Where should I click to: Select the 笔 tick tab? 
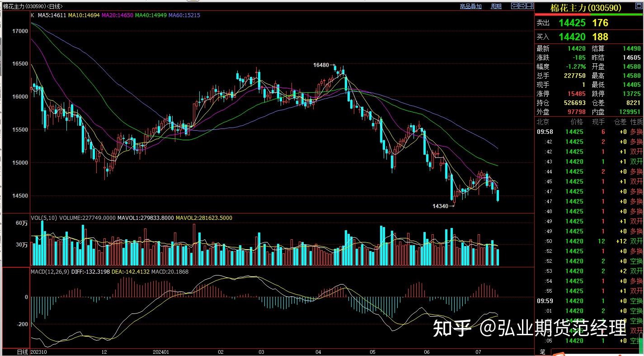click(x=542, y=351)
